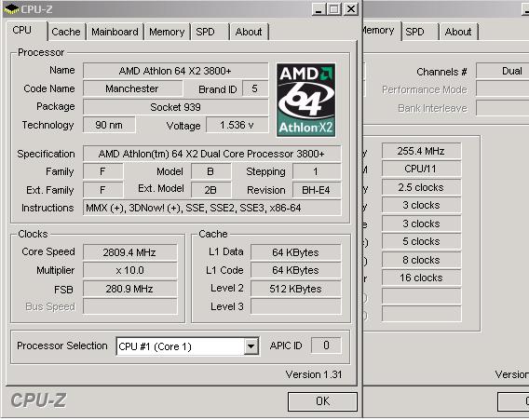Click the Code Name value Manchester
Screen dimensions: 529x420
(132, 88)
